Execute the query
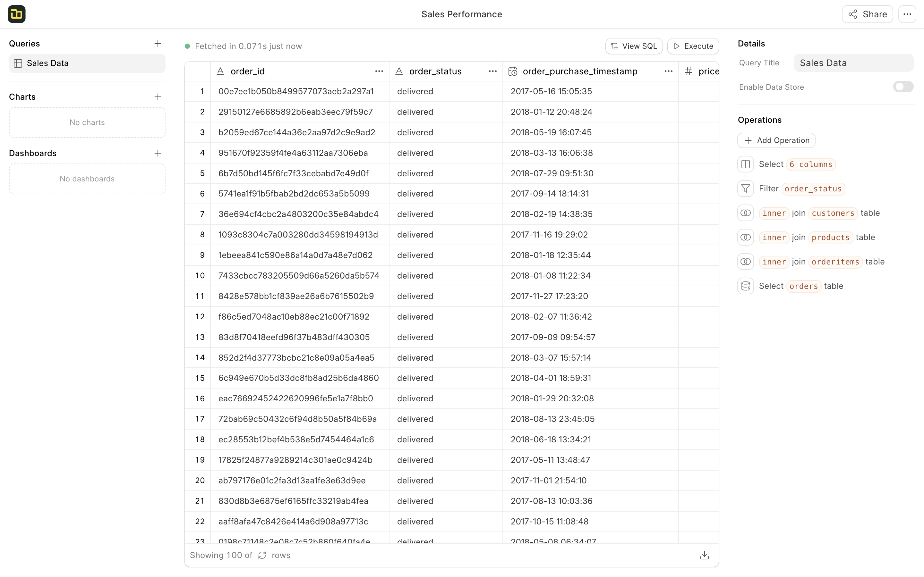The height and width of the screenshot is (577, 924). pyautogui.click(x=693, y=46)
